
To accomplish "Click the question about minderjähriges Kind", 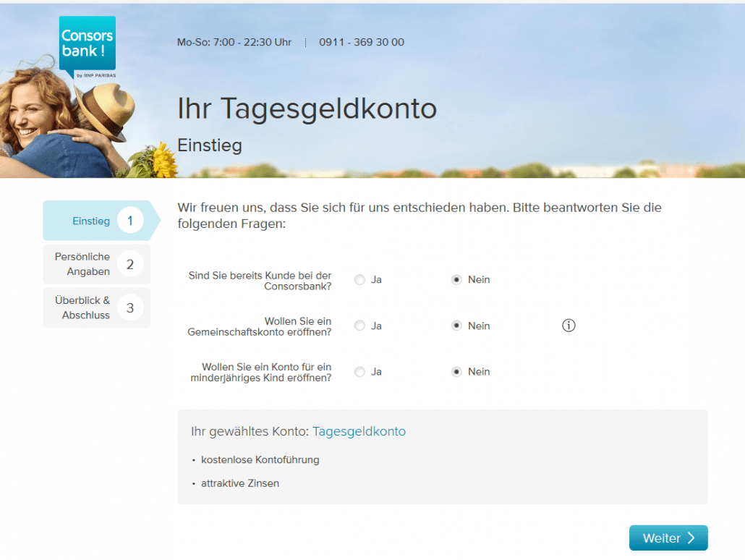I will click(261, 372).
